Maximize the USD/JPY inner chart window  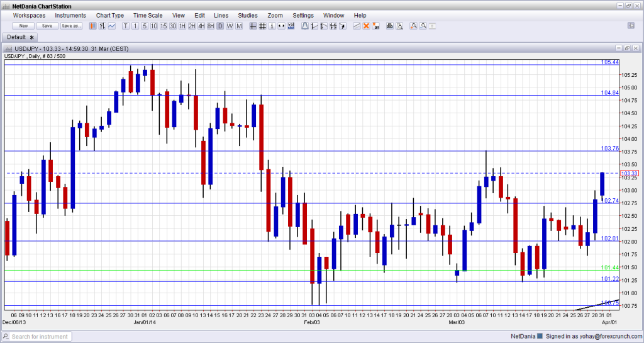pos(627,48)
